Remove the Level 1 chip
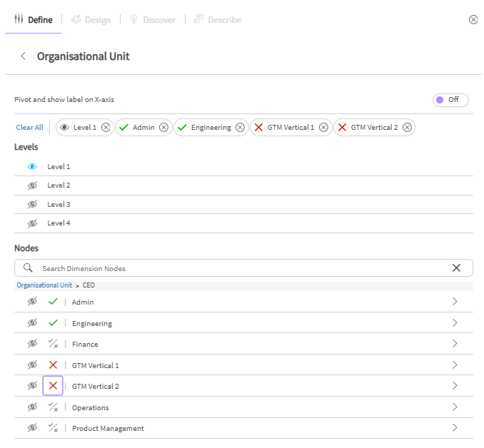 (106, 128)
